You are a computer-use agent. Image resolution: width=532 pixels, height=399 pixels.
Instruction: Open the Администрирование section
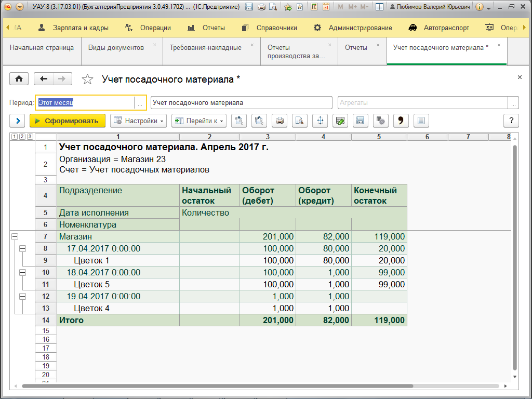click(353, 28)
